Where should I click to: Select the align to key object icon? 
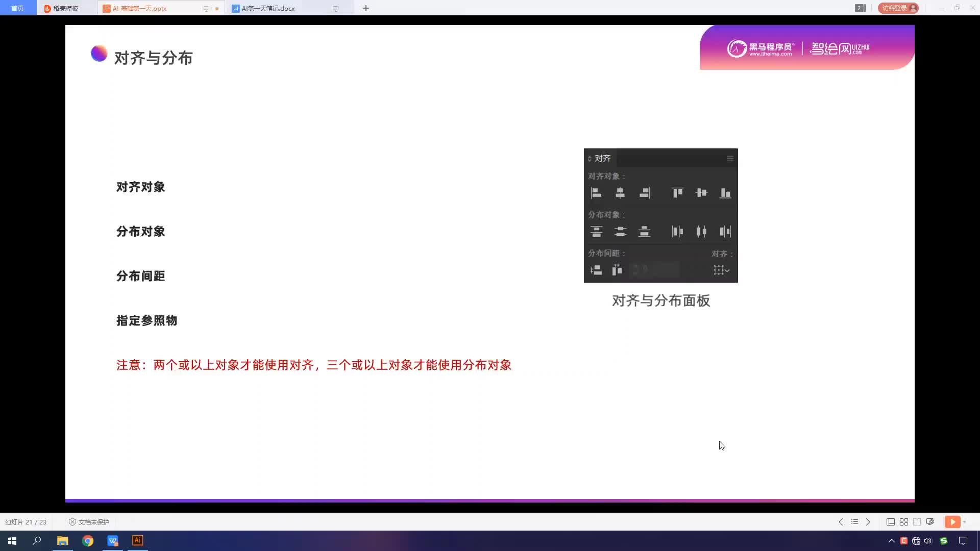(x=720, y=270)
